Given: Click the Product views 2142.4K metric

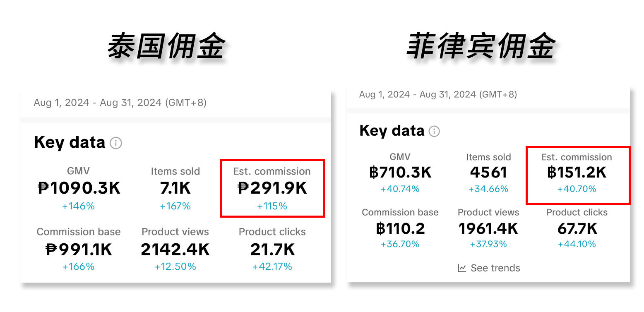Looking at the screenshot, I should coord(175,249).
